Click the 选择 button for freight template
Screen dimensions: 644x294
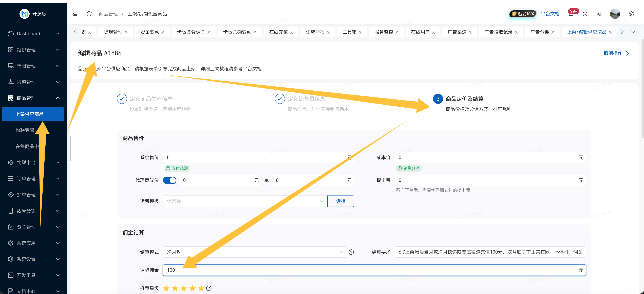point(340,201)
